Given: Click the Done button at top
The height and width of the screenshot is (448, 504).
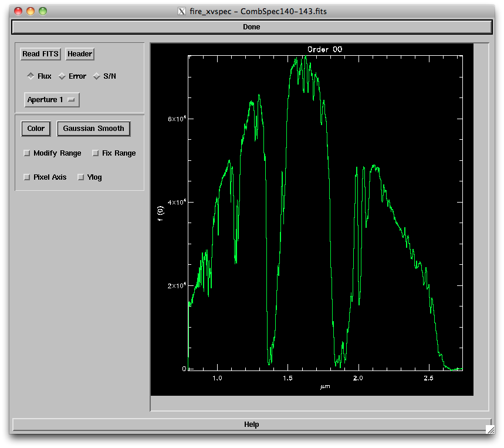Looking at the screenshot, I should pyautogui.click(x=252, y=26).
